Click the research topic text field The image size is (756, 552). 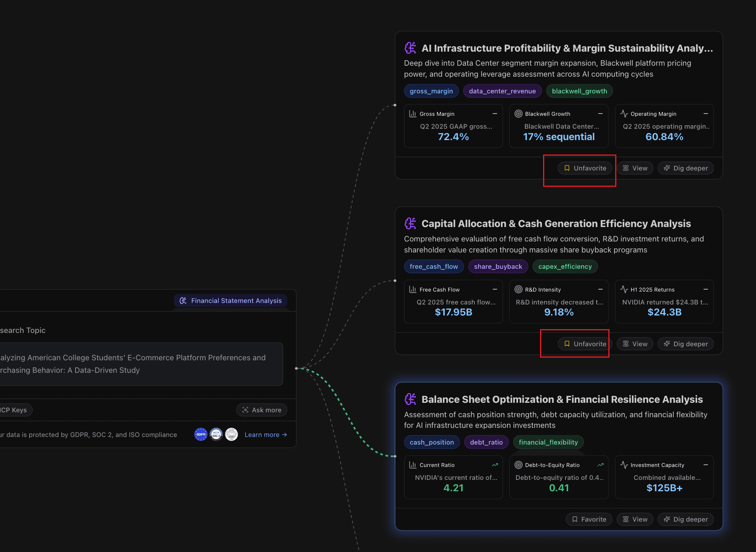[140, 364]
